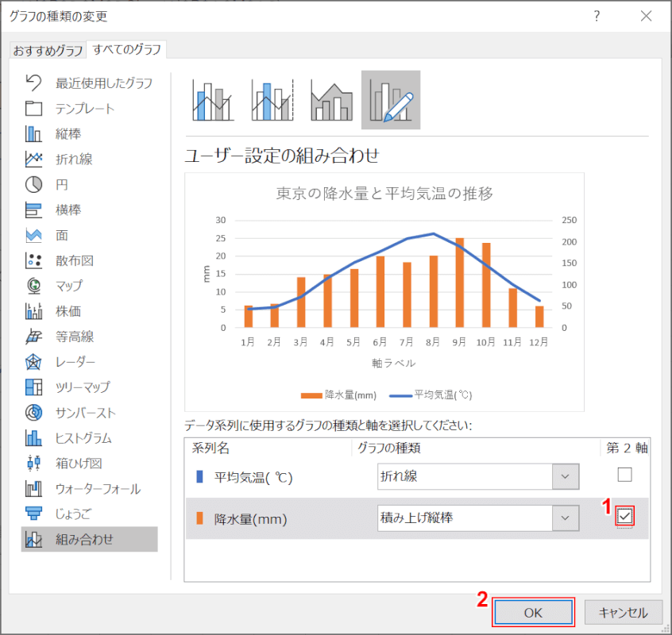The width and height of the screenshot is (672, 635).
Task: Click the 降水量(mm) legend entry in preview
Action: pos(338,394)
